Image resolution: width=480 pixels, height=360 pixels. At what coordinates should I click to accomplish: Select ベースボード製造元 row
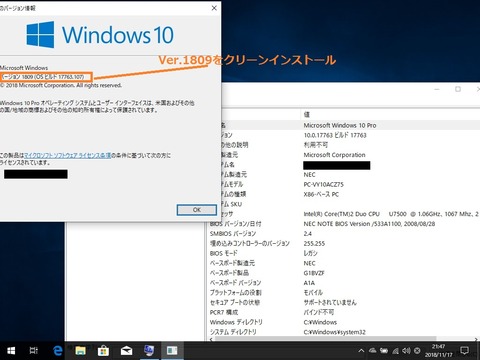tap(232, 263)
